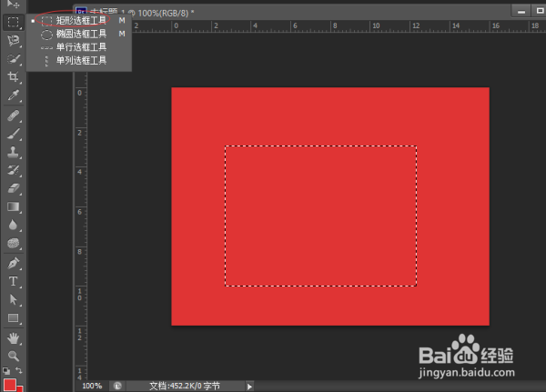The height and width of the screenshot is (392, 546).
Task: Maximize the document window
Action: click(540, 12)
